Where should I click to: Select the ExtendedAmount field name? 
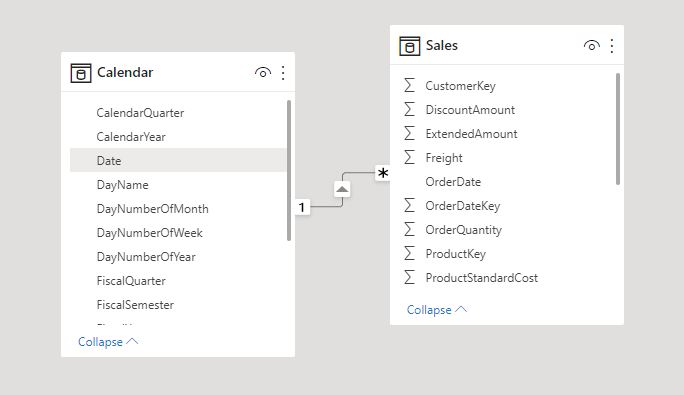coord(472,134)
